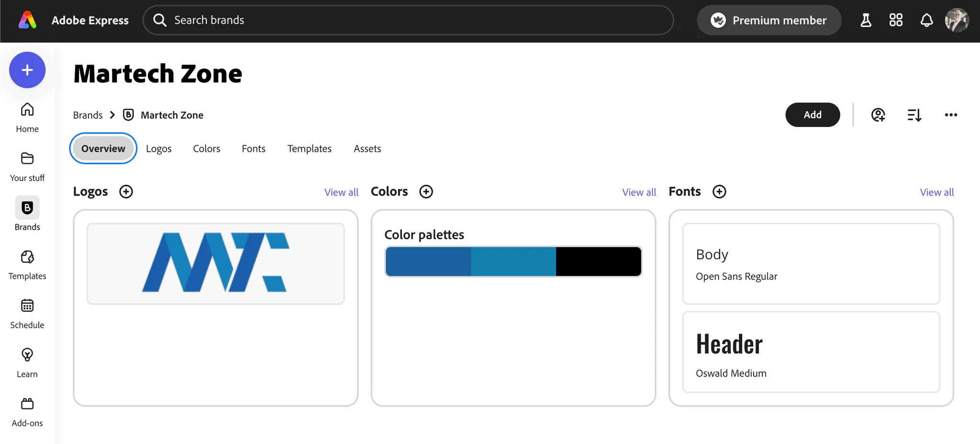Go to Home in the sidebar

(x=27, y=118)
